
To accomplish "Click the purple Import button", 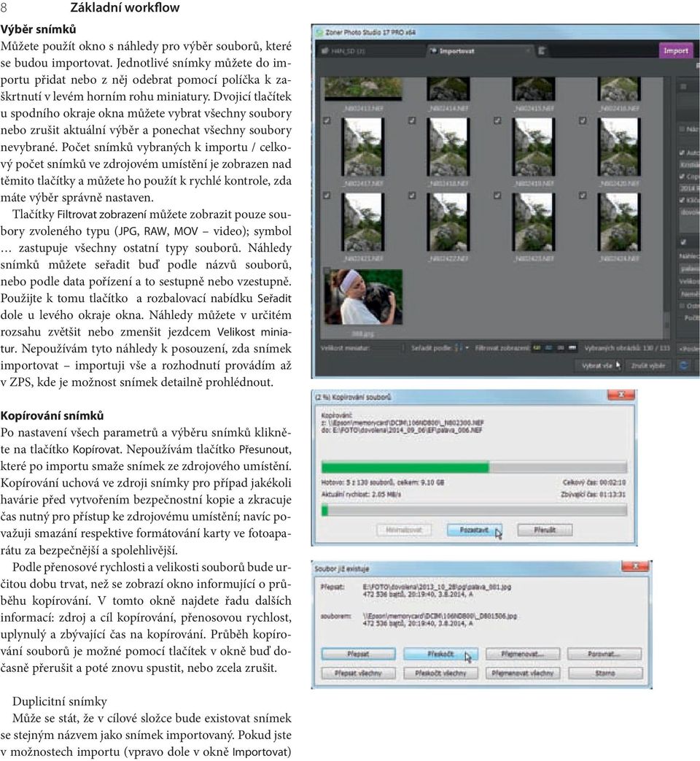I will [x=676, y=50].
